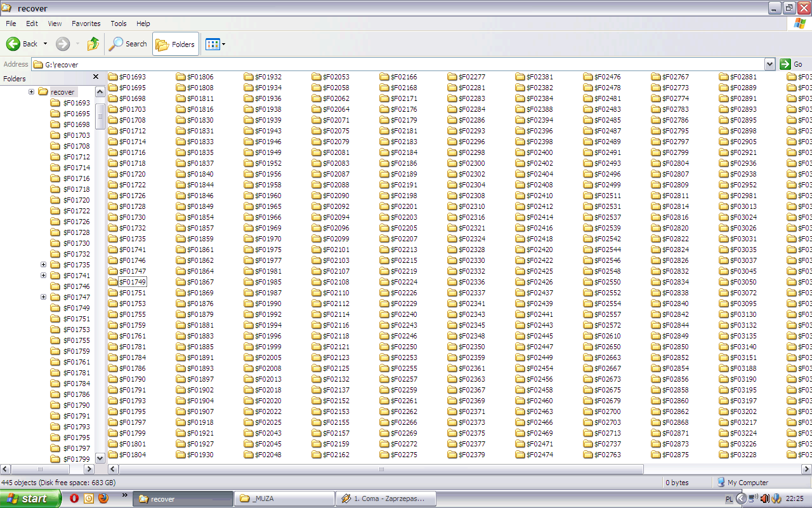
Task: Select folder $F02474 in the file list
Action: pyautogui.click(x=534, y=455)
